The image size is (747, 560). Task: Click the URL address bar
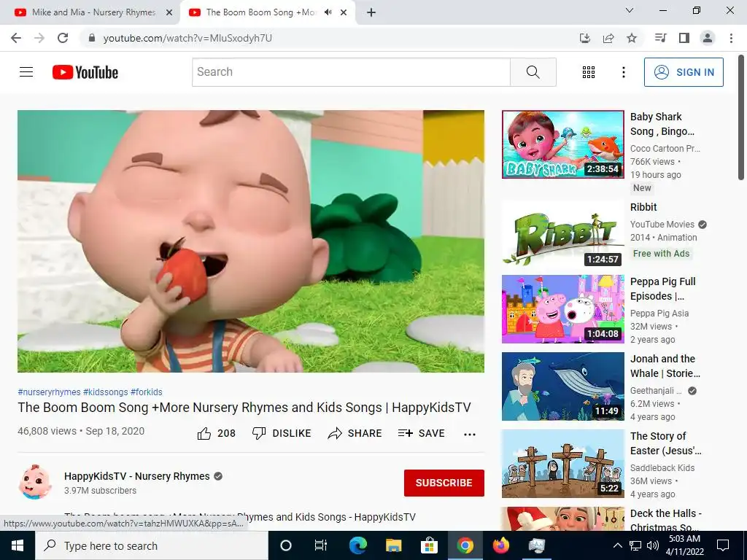pyautogui.click(x=329, y=38)
